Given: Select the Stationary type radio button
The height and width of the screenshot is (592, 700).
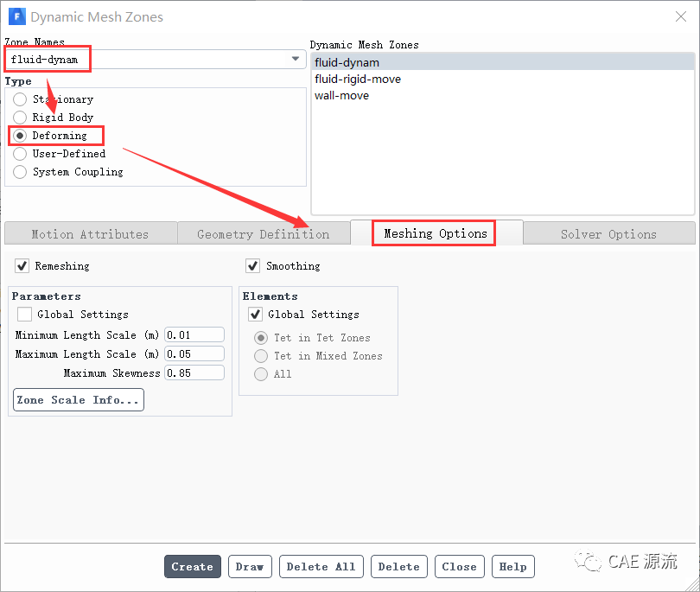Looking at the screenshot, I should click(x=20, y=99).
